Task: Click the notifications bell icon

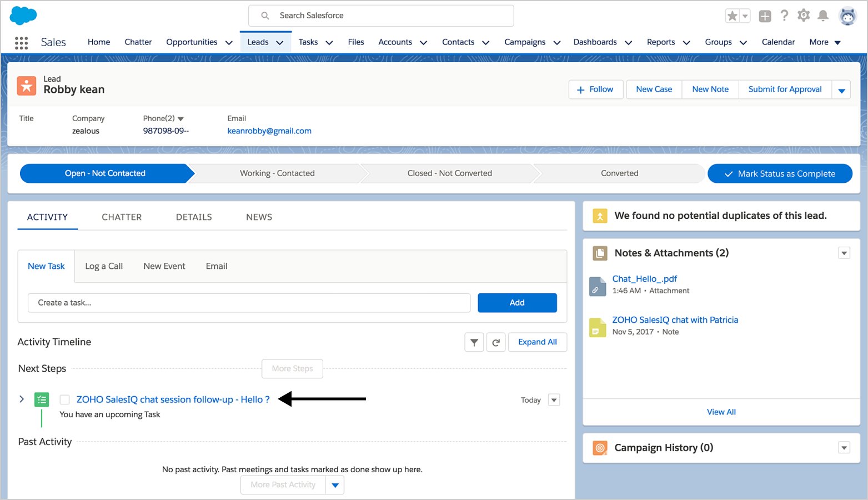Action: click(823, 16)
